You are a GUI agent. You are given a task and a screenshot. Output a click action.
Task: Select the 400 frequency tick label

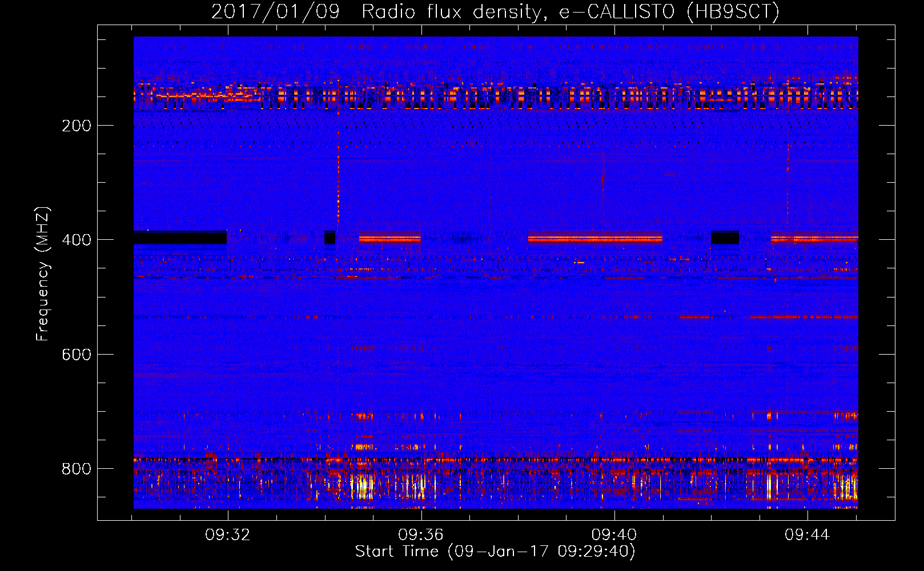point(77,240)
